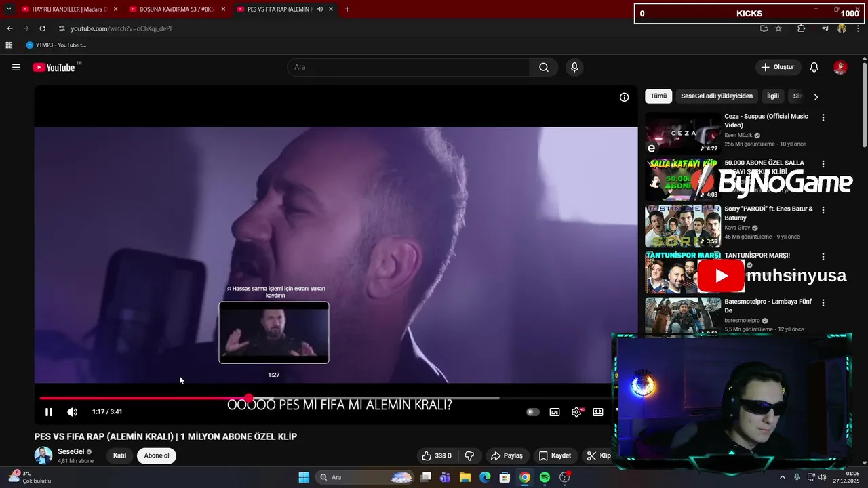Open options for Ceza - Suspus video
The height and width of the screenshot is (488, 868).
point(823,117)
